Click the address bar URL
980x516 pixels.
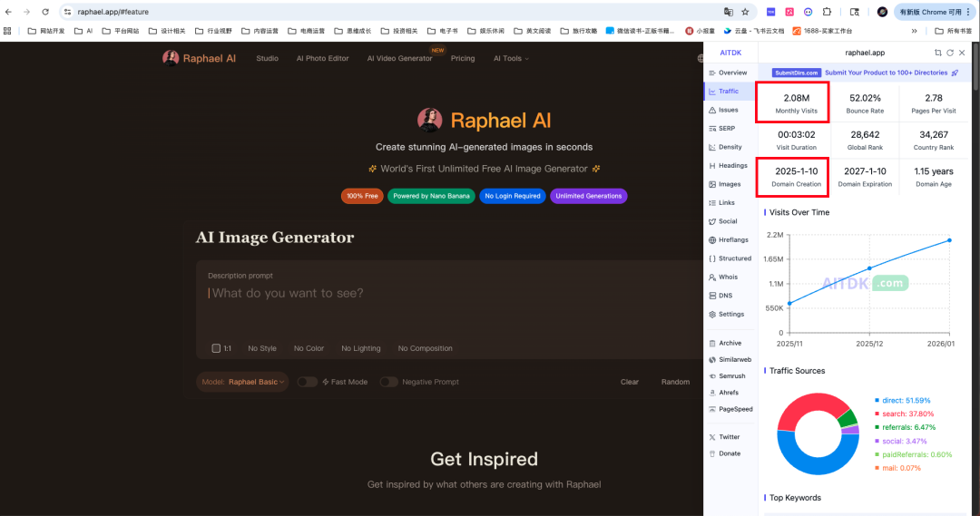tap(113, 12)
